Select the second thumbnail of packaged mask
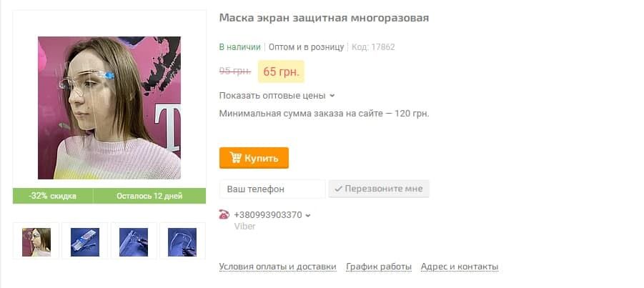Viewport: 644px width, 288px height. pos(84,241)
